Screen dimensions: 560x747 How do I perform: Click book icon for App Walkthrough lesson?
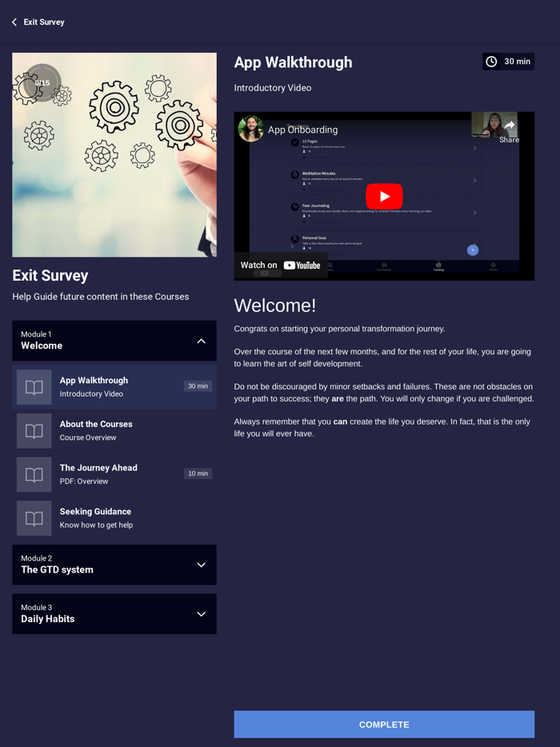(34, 387)
